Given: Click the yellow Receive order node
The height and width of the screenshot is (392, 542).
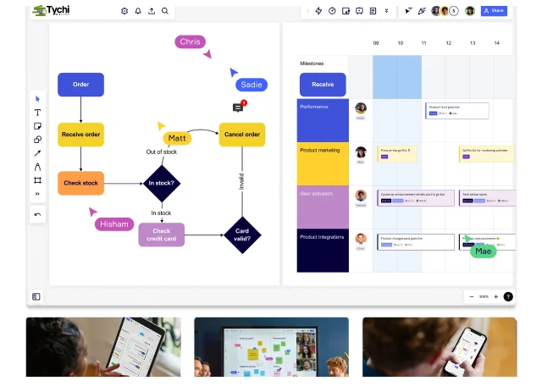Looking at the screenshot, I should 80,134.
